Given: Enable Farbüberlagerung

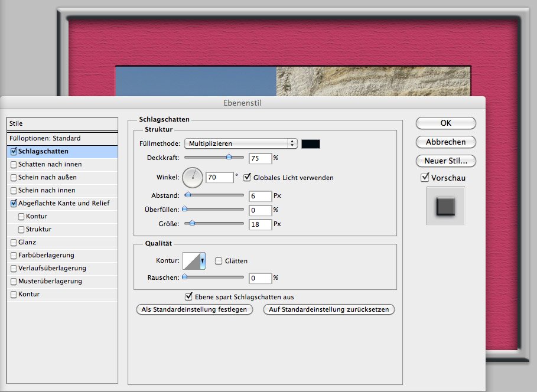Looking at the screenshot, I should point(13,255).
